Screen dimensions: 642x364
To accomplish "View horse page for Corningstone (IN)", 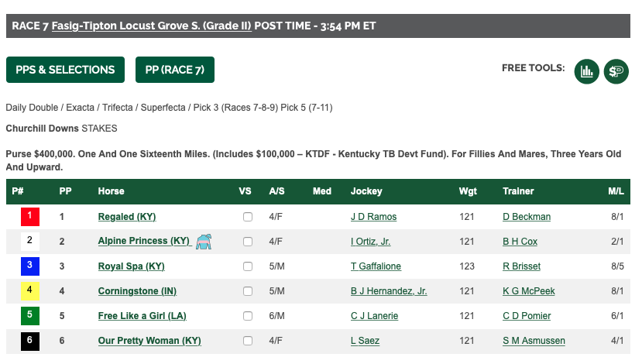I will [137, 291].
